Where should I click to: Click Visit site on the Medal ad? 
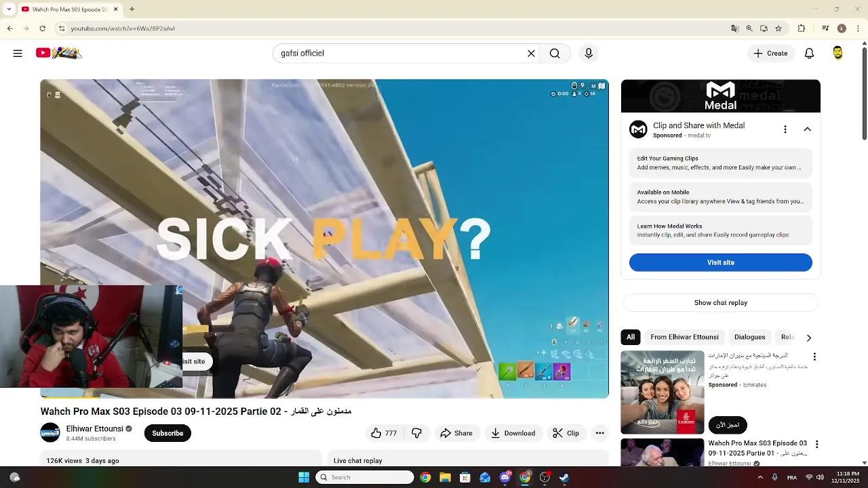coord(720,262)
